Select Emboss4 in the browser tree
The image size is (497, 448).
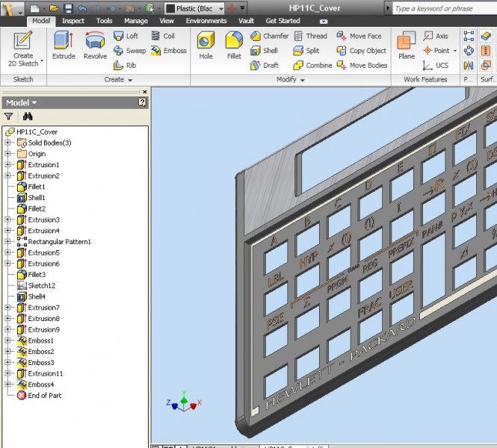pyautogui.click(x=36, y=385)
